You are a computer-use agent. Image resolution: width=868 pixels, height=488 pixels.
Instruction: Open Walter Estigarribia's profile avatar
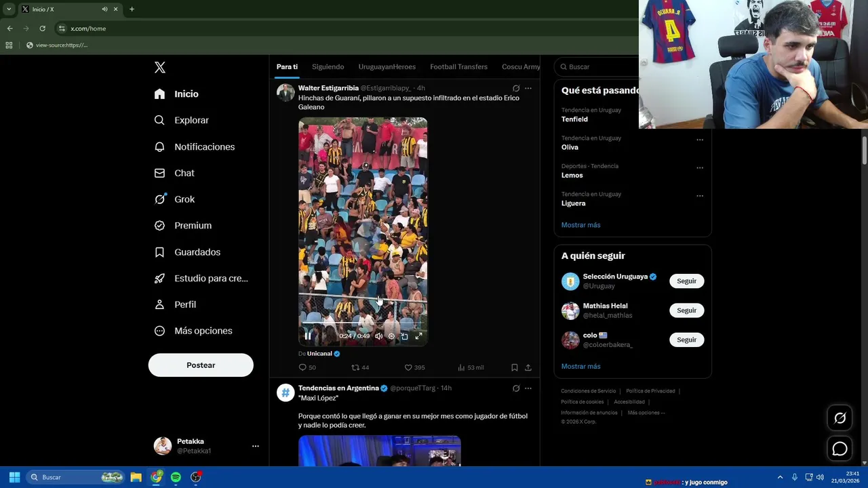(285, 92)
